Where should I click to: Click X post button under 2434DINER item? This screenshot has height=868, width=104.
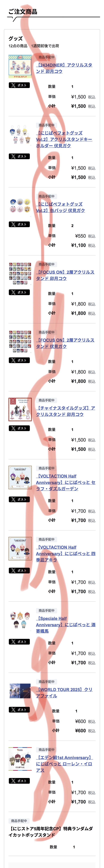tap(19, 85)
